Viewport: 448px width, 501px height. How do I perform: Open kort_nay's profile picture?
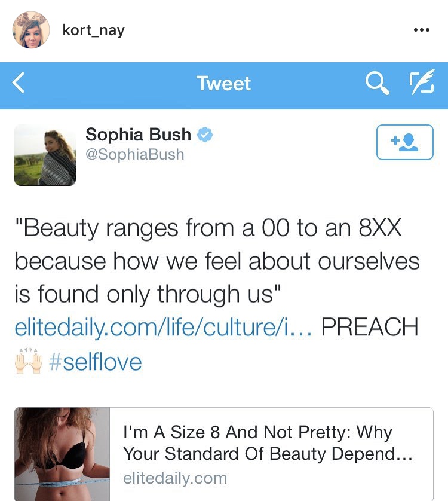30,29
